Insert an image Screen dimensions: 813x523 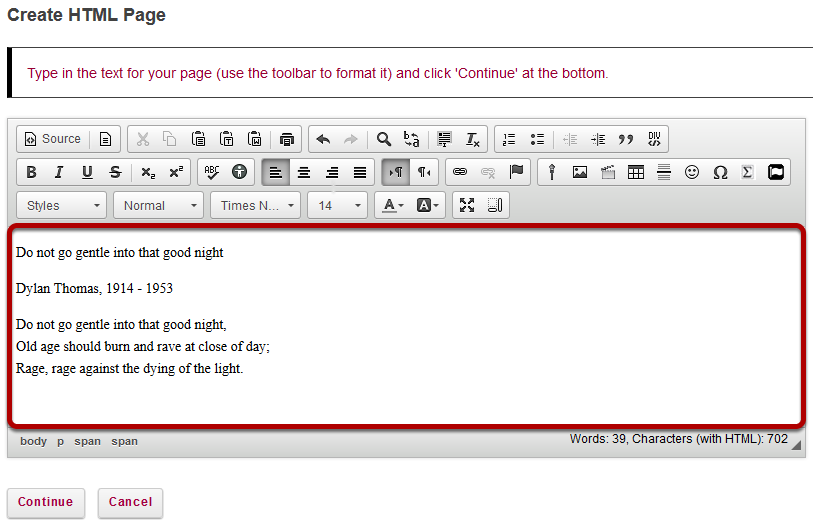click(580, 172)
